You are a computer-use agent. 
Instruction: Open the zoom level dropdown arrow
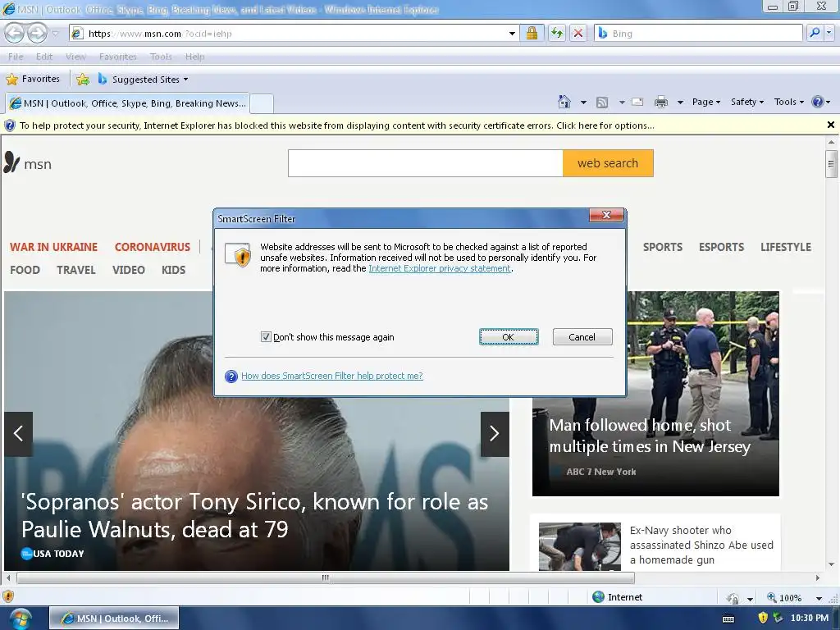819,598
